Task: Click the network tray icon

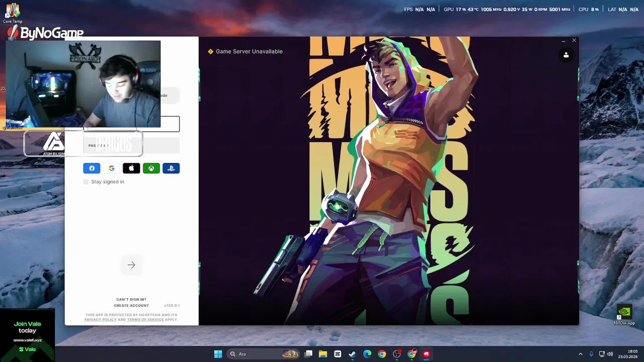Action: click(602, 354)
